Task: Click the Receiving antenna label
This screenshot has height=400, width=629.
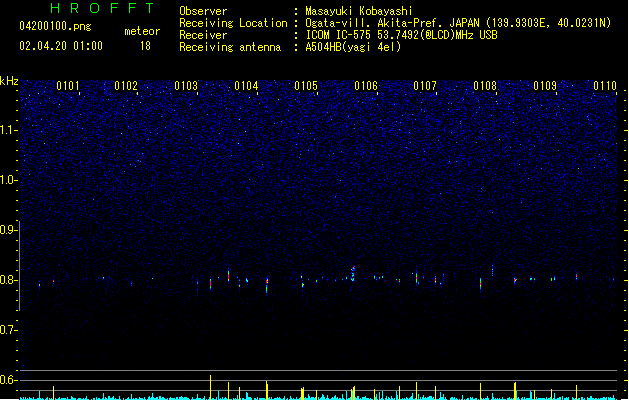Action: tap(230, 47)
